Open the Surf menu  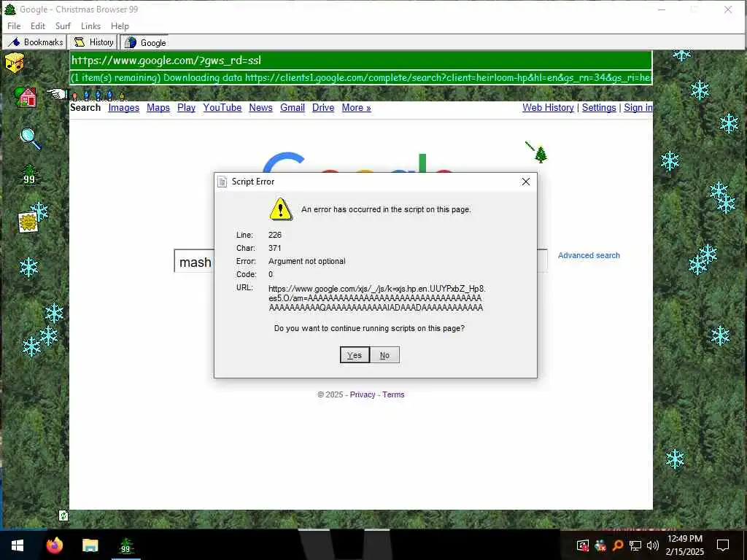(63, 26)
